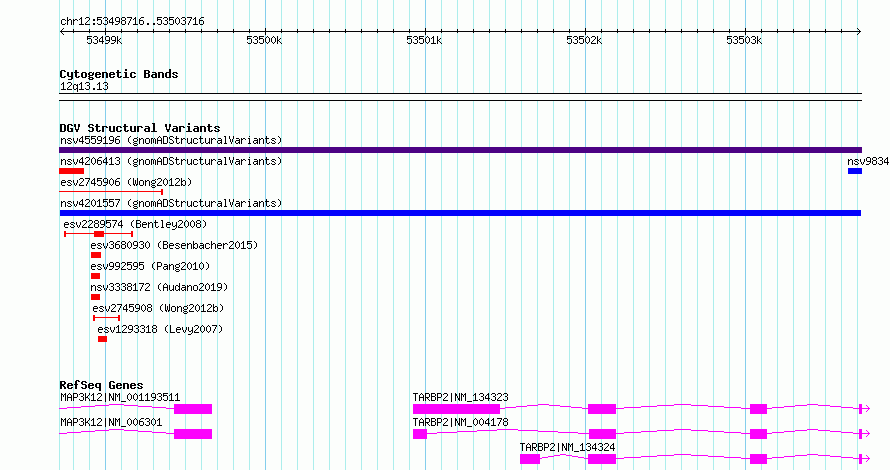Image resolution: width=890 pixels, height=470 pixels.
Task: Click the 12q13.13 cytogenetic band bar
Action: pos(460,97)
